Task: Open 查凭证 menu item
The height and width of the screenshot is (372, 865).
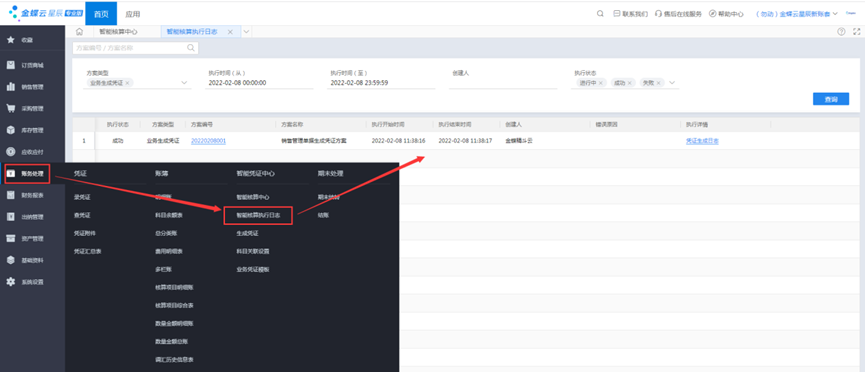Action: click(x=82, y=215)
